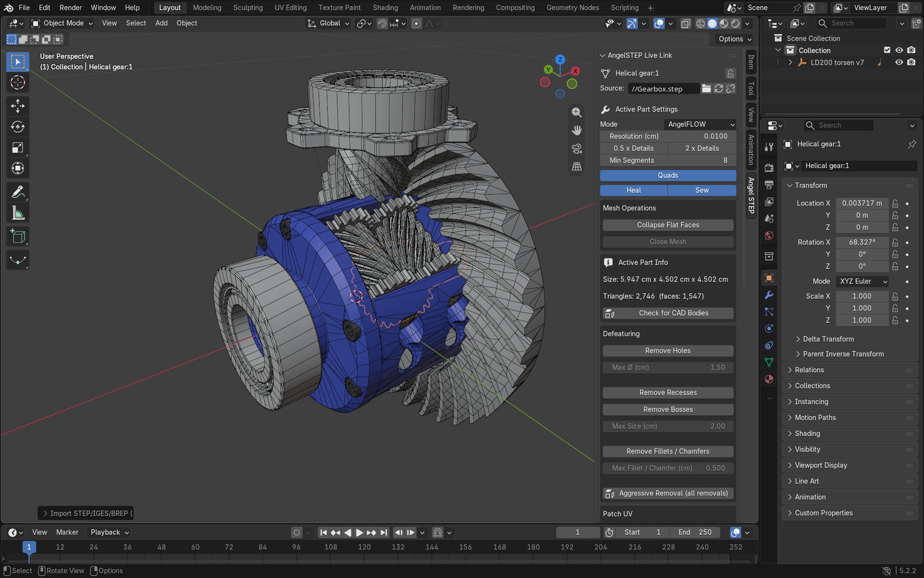Expand the Viewport Display panel
This screenshot has height=578, width=924.
821,465
